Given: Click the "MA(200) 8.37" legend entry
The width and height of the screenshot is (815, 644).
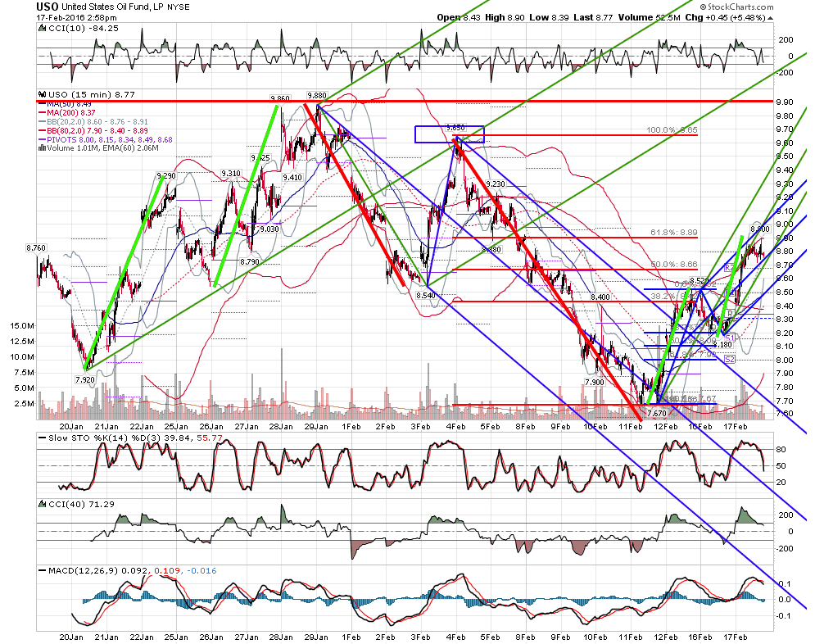Looking at the screenshot, I should click(x=71, y=113).
